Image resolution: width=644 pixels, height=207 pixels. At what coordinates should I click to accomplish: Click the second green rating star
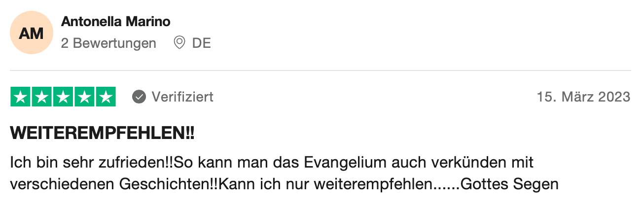pos(41,97)
